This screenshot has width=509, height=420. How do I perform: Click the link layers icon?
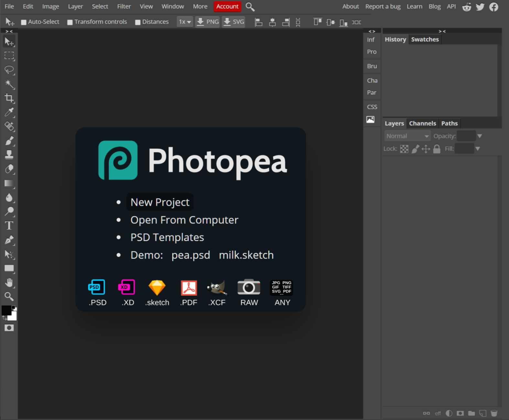pos(427,413)
